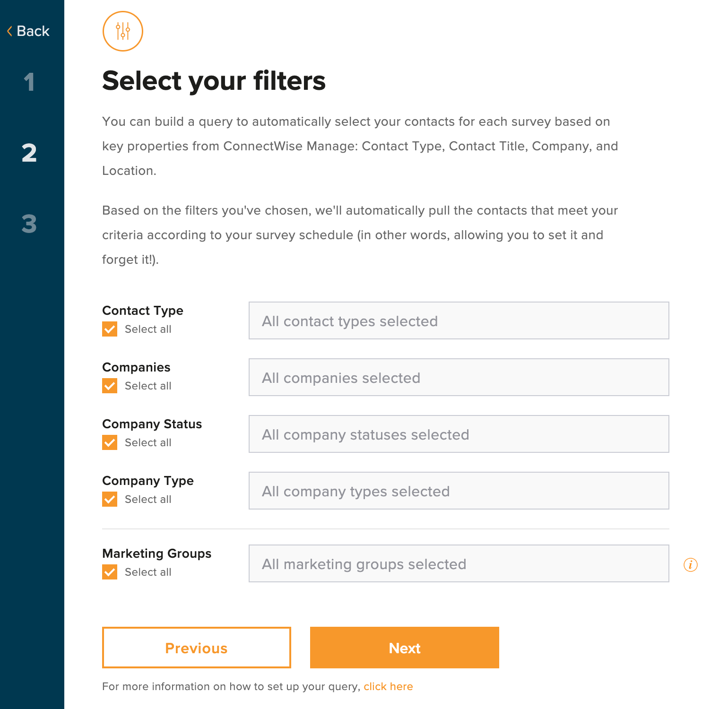Image resolution: width=728 pixels, height=709 pixels.
Task: Go to step 1 in sidebar
Action: pyautogui.click(x=29, y=82)
